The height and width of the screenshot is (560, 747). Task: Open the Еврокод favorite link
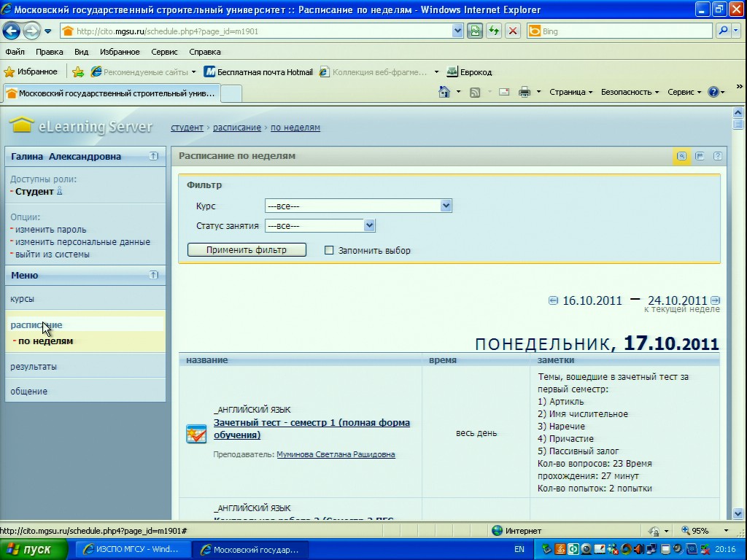tap(469, 72)
